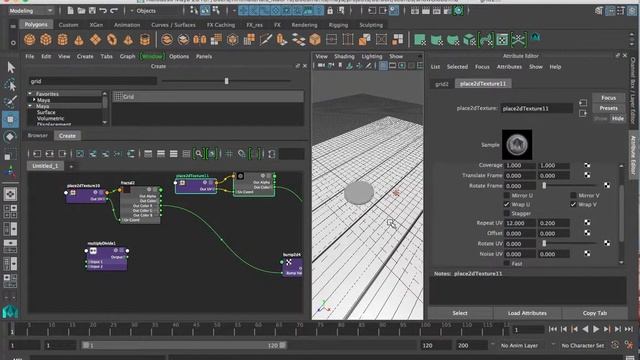Click the Repeat UV map connection button

click(587, 223)
